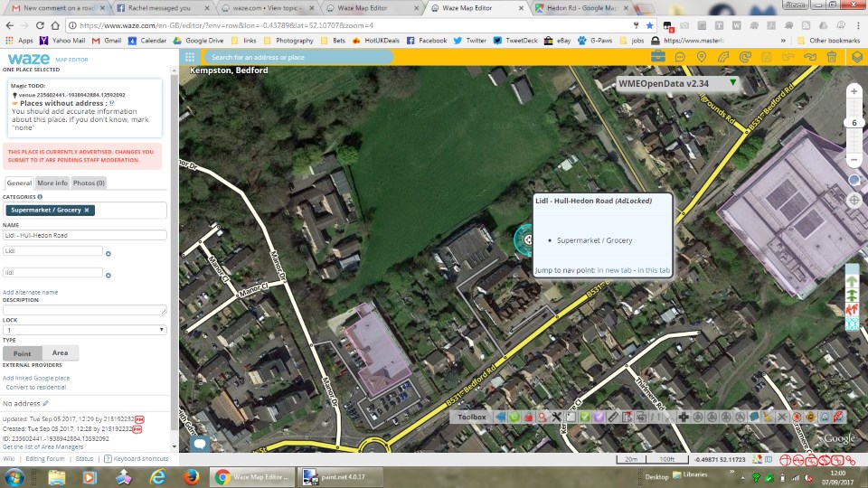Switch to the More info tab
The width and height of the screenshot is (868, 488).
pyautogui.click(x=52, y=183)
